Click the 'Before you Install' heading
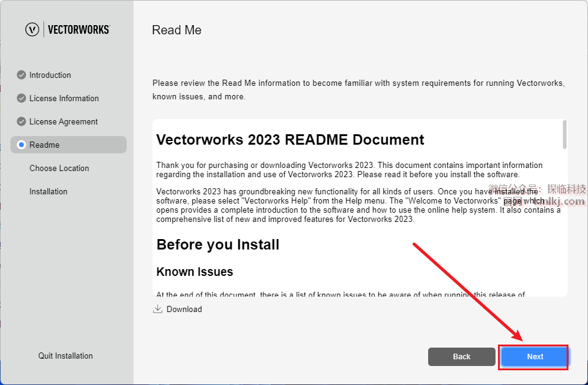The height and width of the screenshot is (385, 588). point(218,245)
